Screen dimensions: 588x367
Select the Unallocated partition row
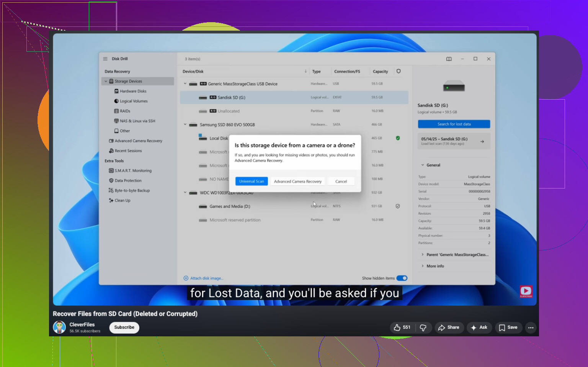click(294, 111)
